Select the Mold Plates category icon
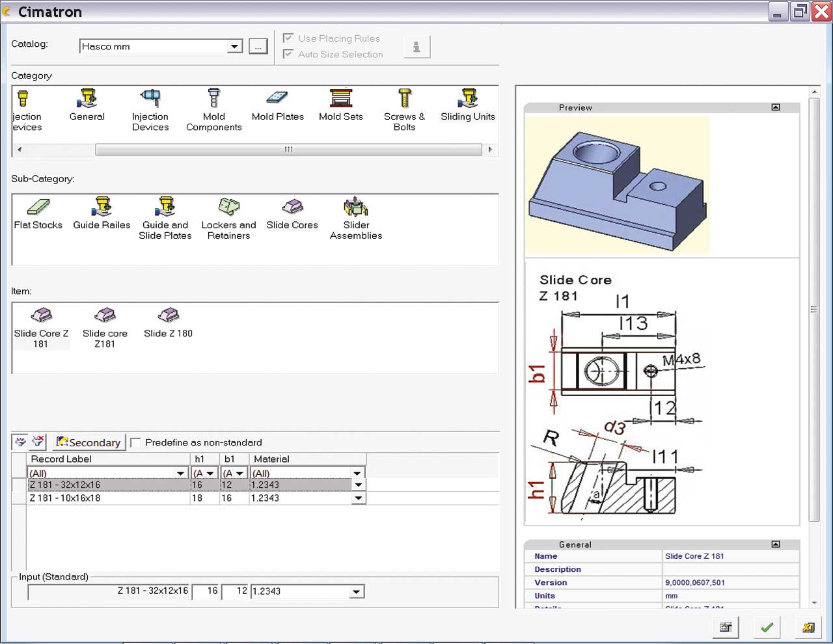 (x=277, y=99)
